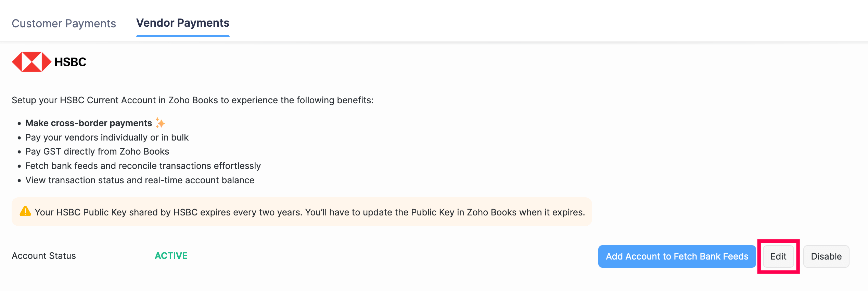Click the Pay GST directly bullet
Image resolution: width=868 pixels, height=291 pixels.
pos(97,151)
